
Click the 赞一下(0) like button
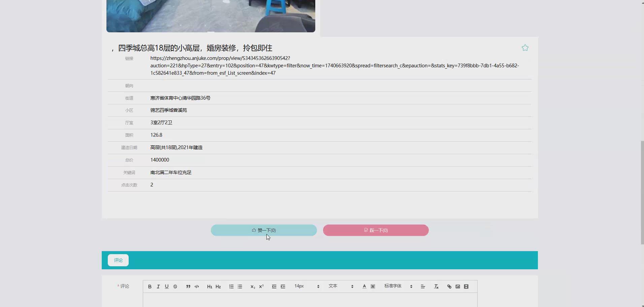click(264, 230)
